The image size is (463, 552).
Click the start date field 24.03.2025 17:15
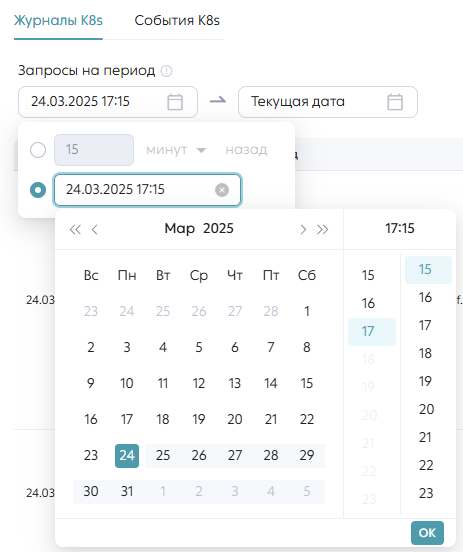(x=108, y=102)
